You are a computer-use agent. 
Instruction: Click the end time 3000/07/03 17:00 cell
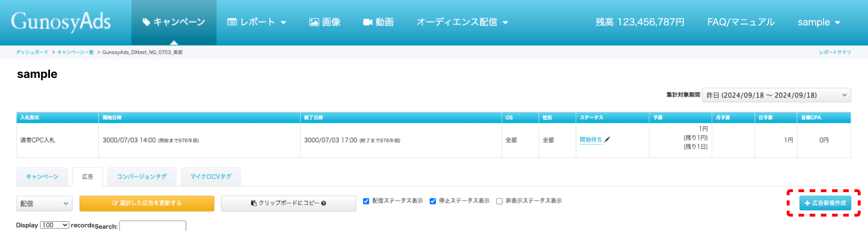401,140
